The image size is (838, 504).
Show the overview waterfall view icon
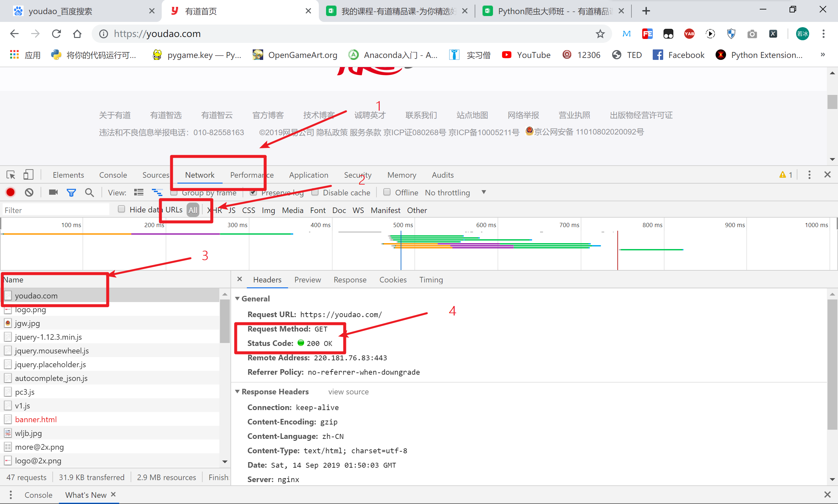157,192
